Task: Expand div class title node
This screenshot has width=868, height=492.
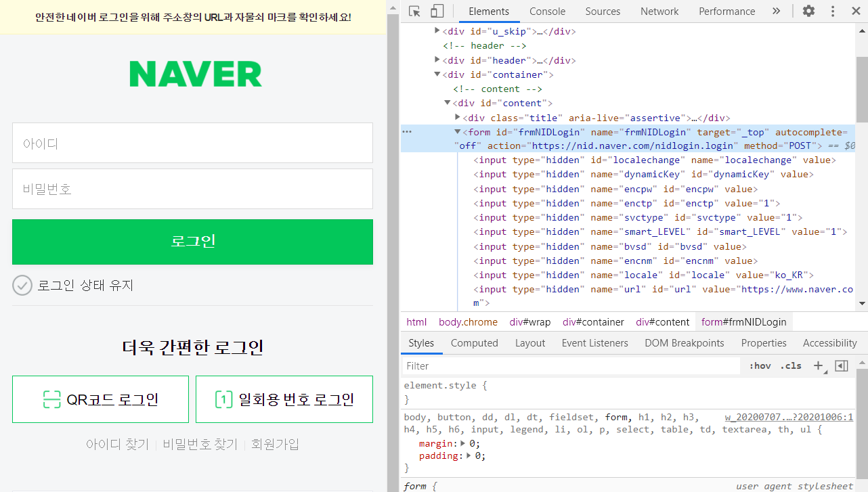Action: coord(458,118)
